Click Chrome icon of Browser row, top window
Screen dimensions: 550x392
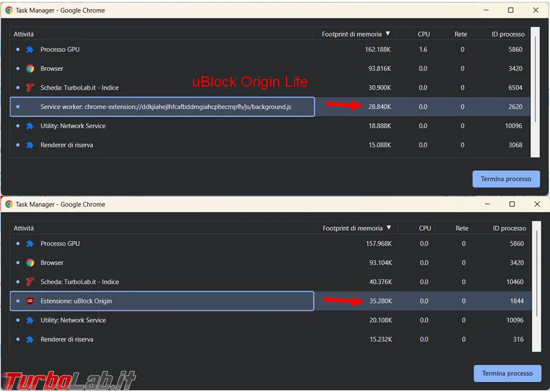[x=30, y=68]
